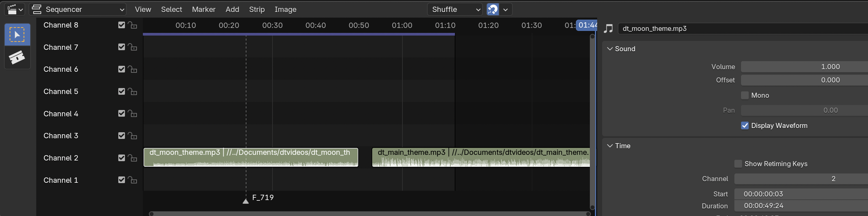Click the horizontal timeline scrollbar

[370, 214]
